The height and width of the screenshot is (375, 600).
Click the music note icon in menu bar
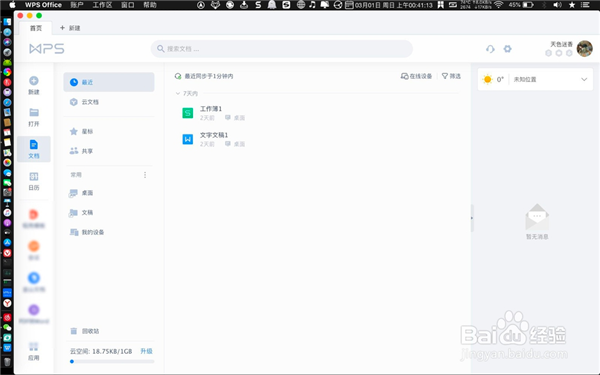(312, 5)
